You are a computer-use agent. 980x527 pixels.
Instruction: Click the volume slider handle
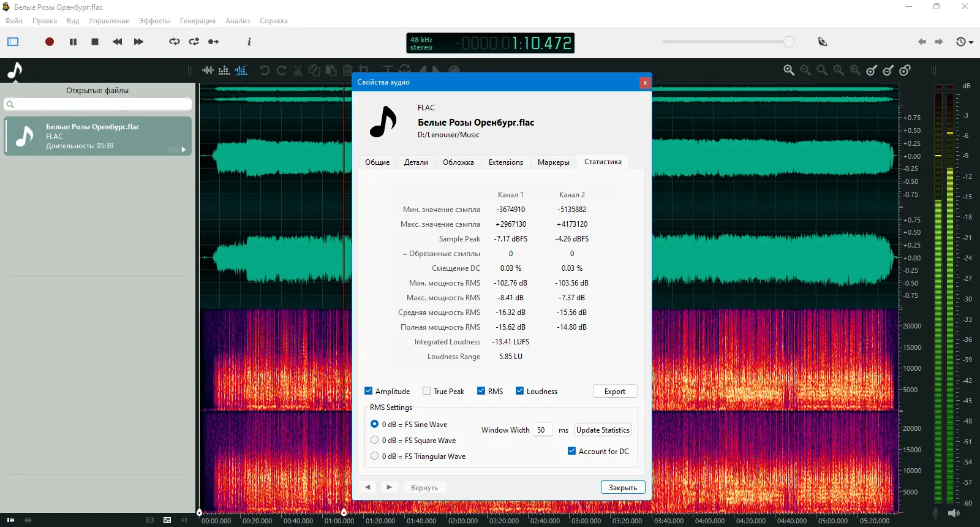[x=789, y=42]
